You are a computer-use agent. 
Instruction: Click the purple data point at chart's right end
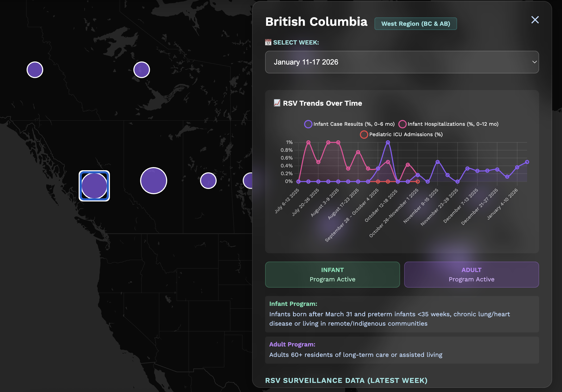click(527, 162)
